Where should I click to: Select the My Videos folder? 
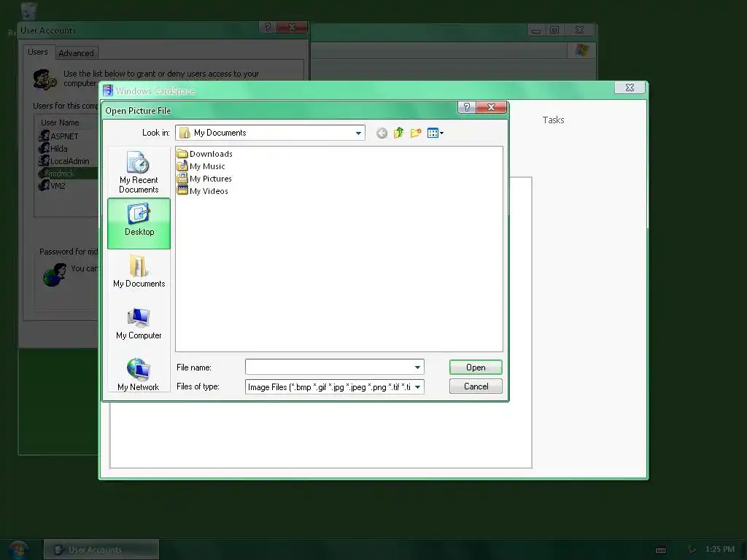click(202, 191)
